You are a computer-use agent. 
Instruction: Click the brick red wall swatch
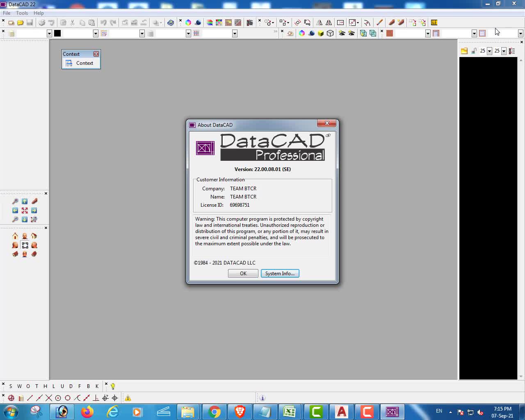[x=390, y=34]
